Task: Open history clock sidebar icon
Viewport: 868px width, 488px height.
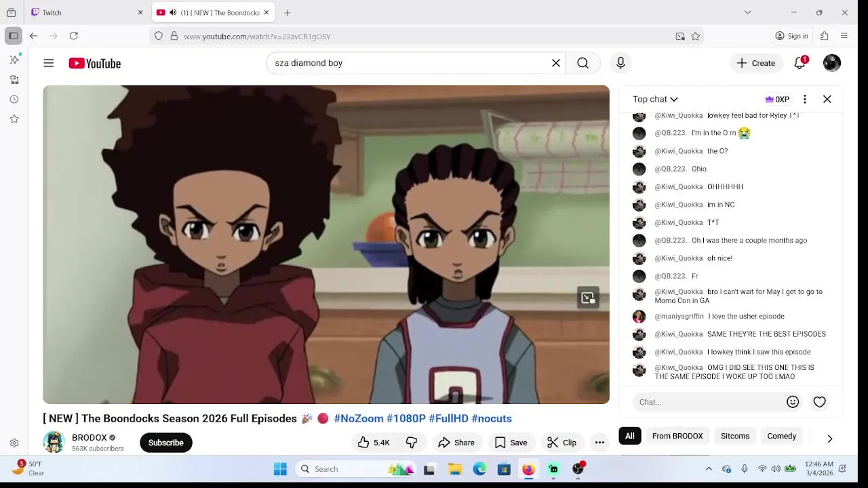Action: click(14, 99)
